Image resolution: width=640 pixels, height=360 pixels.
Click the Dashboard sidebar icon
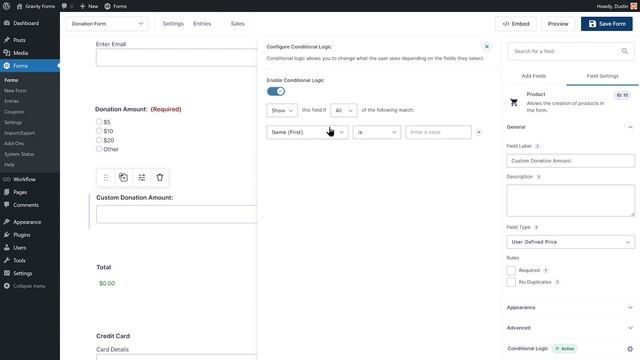click(x=7, y=23)
